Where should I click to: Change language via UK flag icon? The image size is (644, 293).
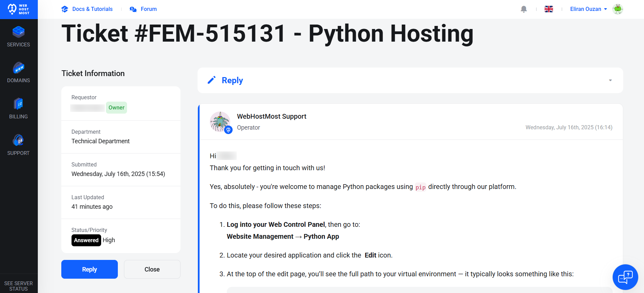(549, 9)
